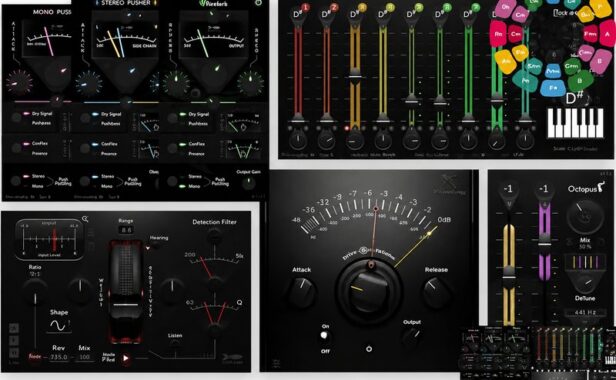The height and width of the screenshot is (380, 616).
Task: Click the red number 1 badge on the first fader
Action: pyautogui.click(x=306, y=7)
